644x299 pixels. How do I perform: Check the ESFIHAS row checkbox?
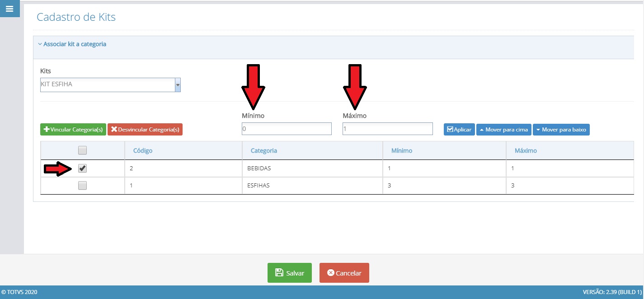coord(82,185)
